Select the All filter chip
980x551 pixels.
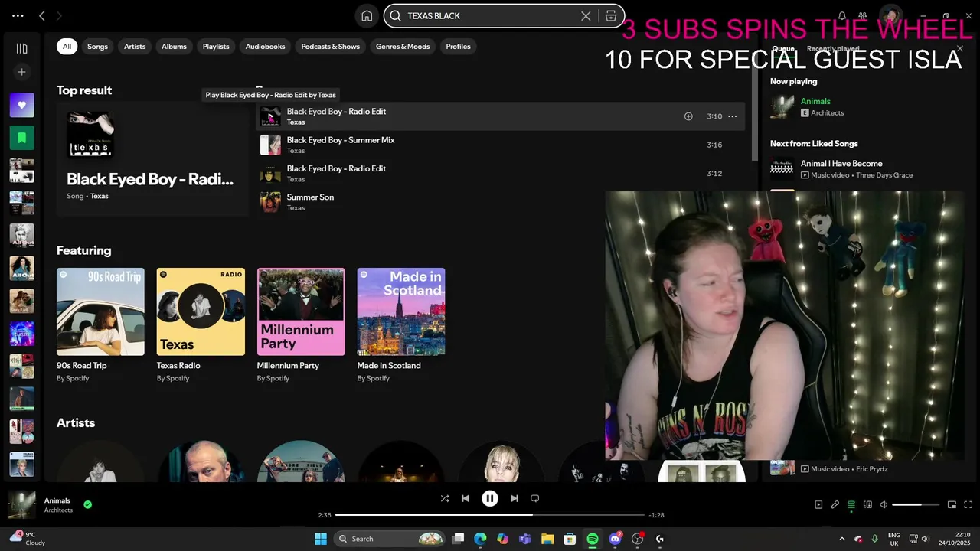click(67, 47)
